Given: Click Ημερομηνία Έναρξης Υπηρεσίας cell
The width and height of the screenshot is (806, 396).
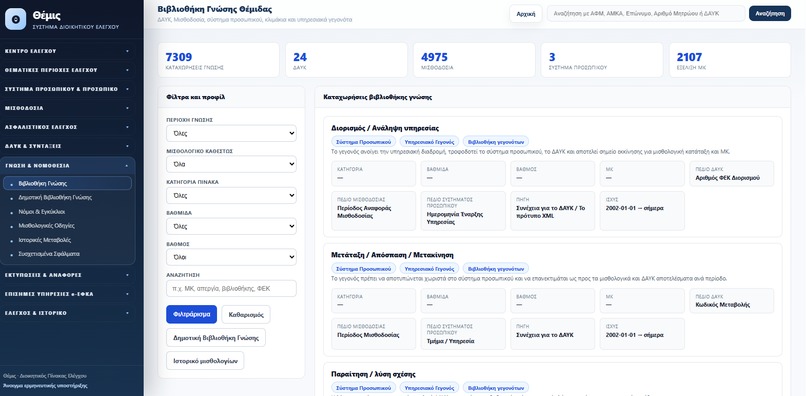Looking at the screenshot, I should tap(463, 211).
